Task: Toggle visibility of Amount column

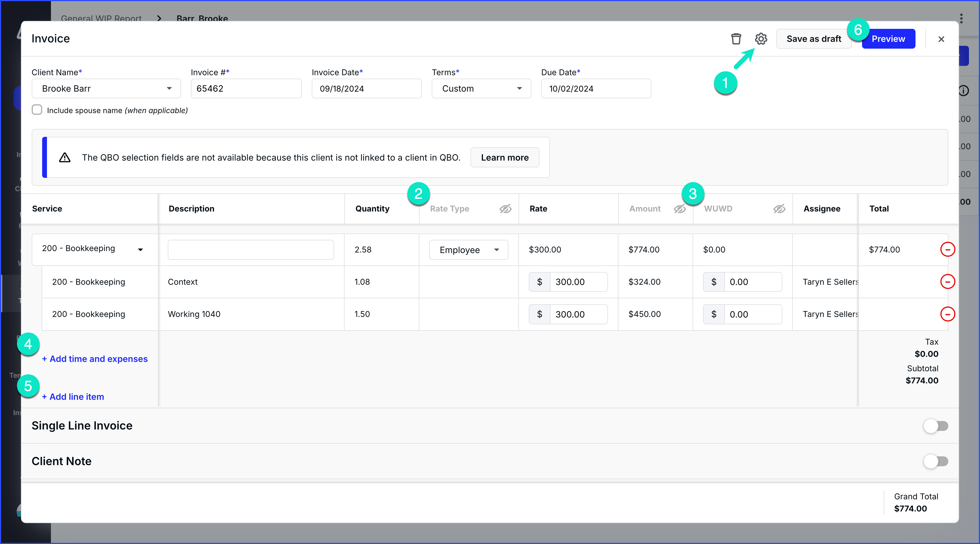Action: pyautogui.click(x=680, y=209)
